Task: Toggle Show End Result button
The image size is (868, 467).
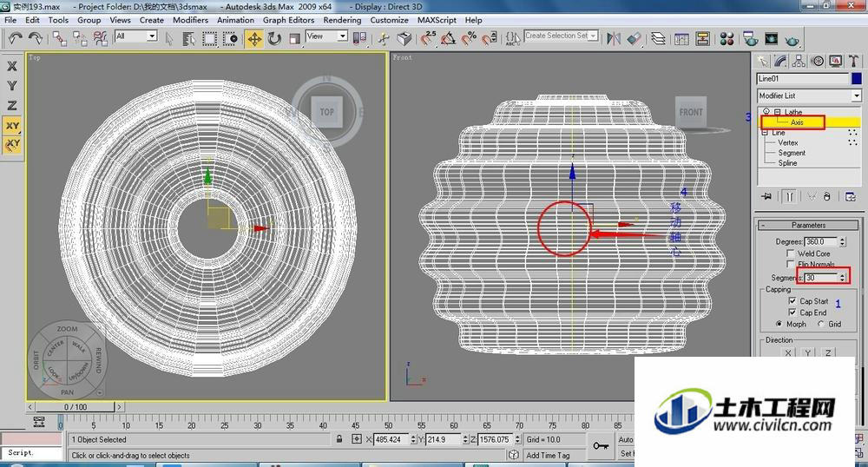Action: (x=790, y=196)
